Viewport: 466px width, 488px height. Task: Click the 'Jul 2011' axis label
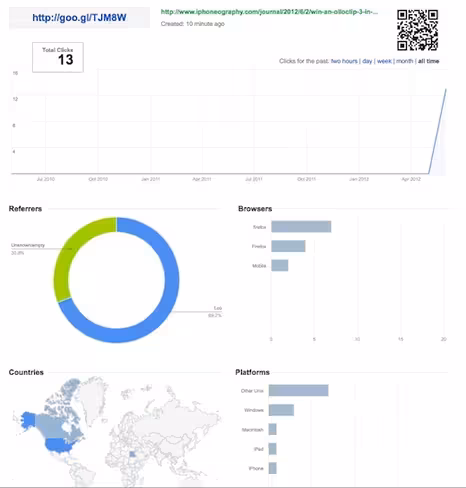(254, 179)
